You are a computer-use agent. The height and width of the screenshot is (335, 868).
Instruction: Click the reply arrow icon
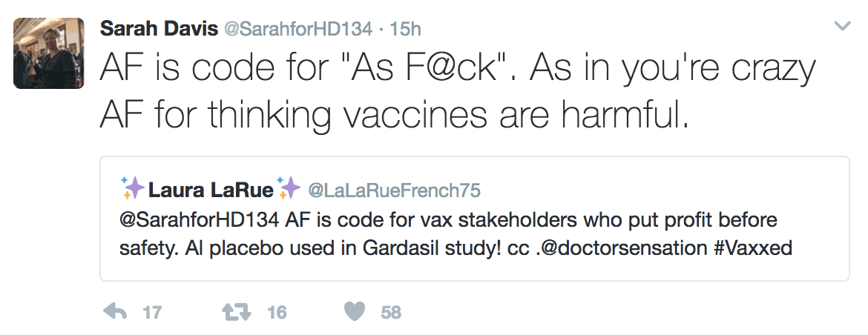pos(116,312)
